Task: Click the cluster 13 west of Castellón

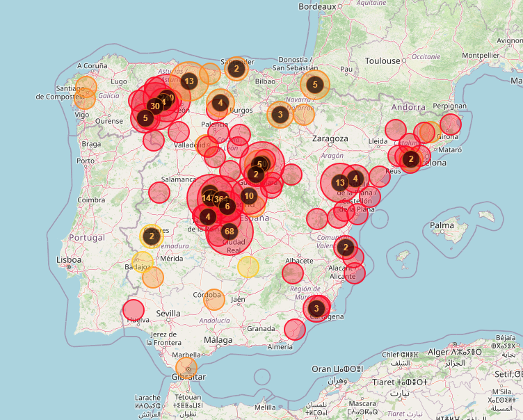Action: [x=340, y=182]
